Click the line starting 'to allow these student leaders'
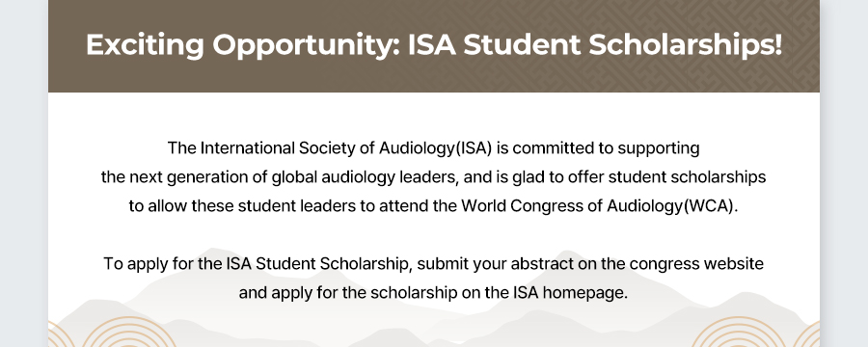868x347 pixels. 434,206
